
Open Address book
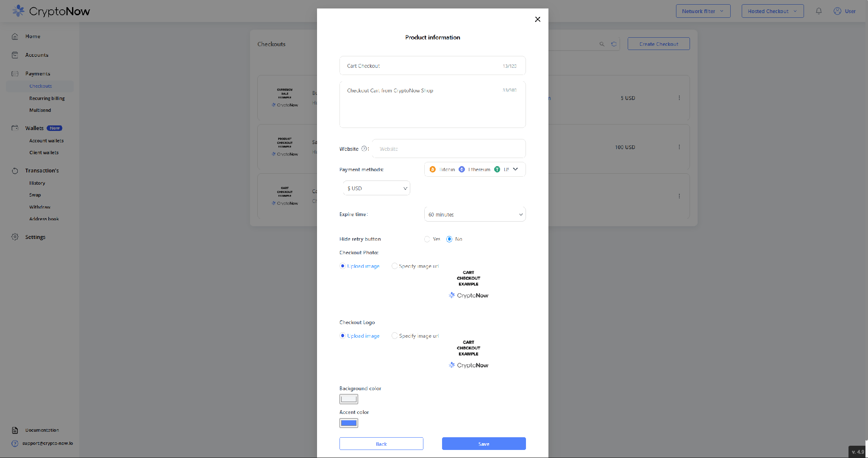coord(44,219)
